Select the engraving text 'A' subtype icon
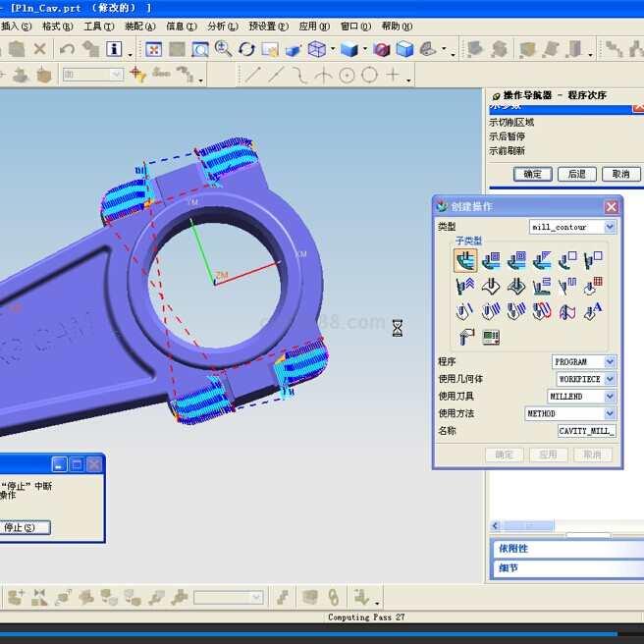 [593, 312]
